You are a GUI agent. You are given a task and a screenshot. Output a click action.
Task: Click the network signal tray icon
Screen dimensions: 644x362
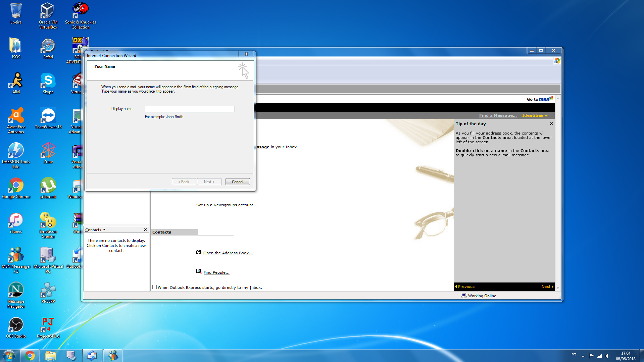(599, 356)
